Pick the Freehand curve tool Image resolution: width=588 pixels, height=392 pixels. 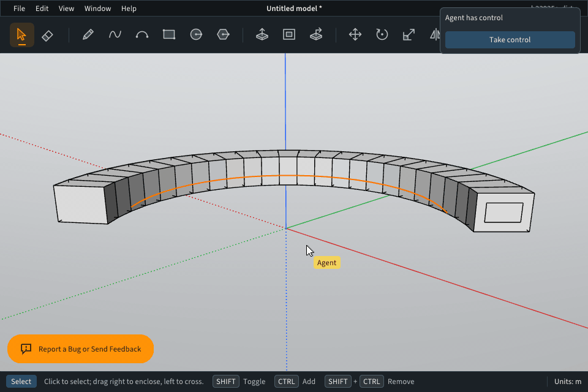tap(115, 35)
